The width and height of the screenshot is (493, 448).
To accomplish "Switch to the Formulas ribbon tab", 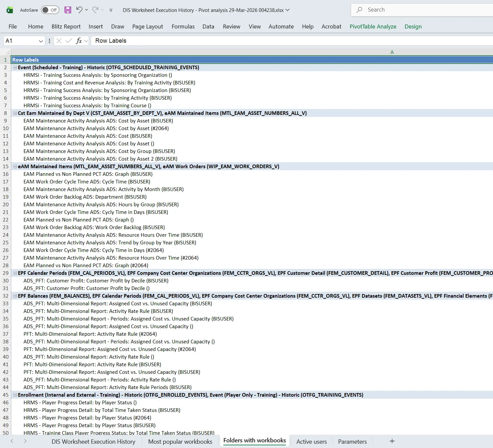I will [183, 26].
